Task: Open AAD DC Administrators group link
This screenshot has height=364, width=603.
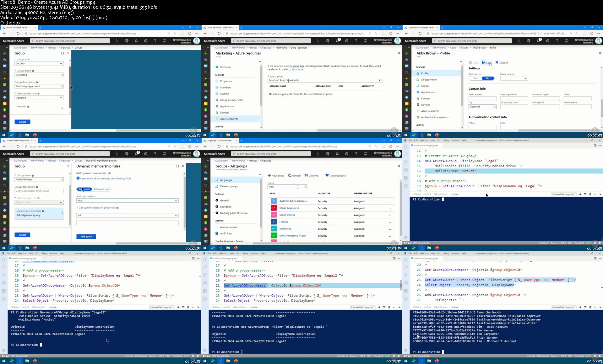Action: [x=293, y=201]
